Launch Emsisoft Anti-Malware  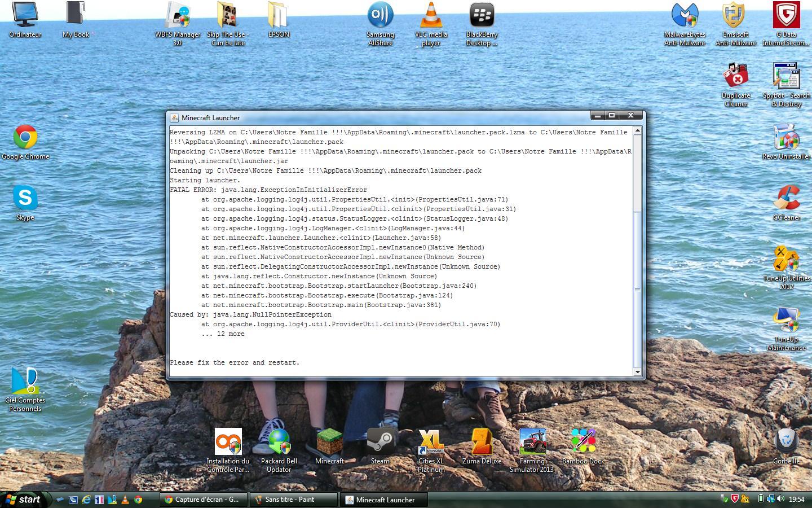(735, 24)
